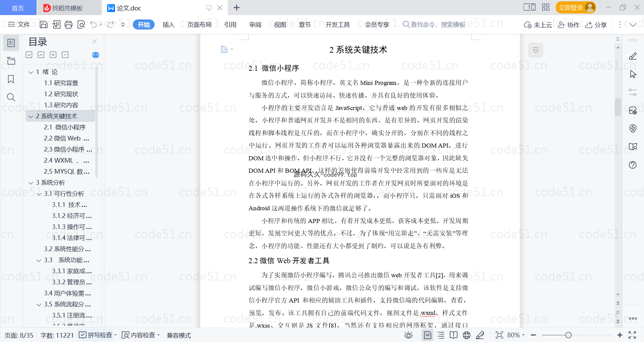Click fit-page zoom icon in status bar

coord(499,335)
